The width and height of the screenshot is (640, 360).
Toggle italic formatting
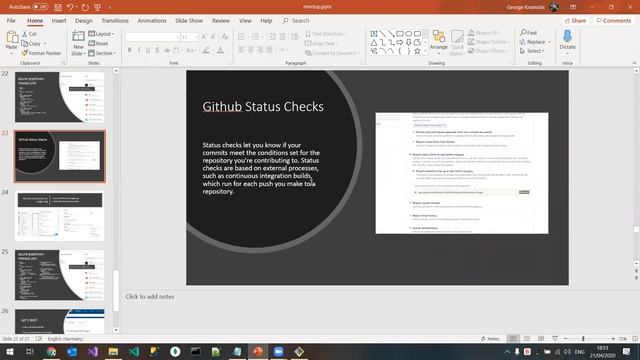pyautogui.click(x=139, y=50)
